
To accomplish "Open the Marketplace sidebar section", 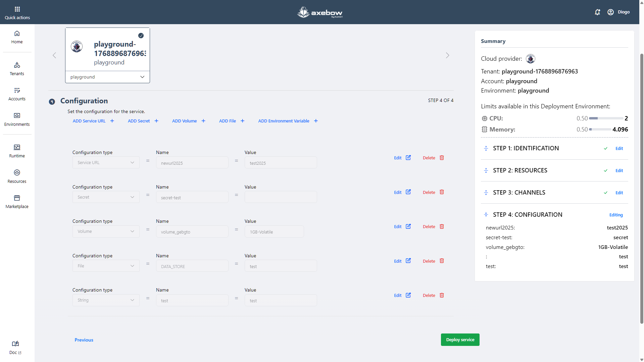I will click(17, 202).
